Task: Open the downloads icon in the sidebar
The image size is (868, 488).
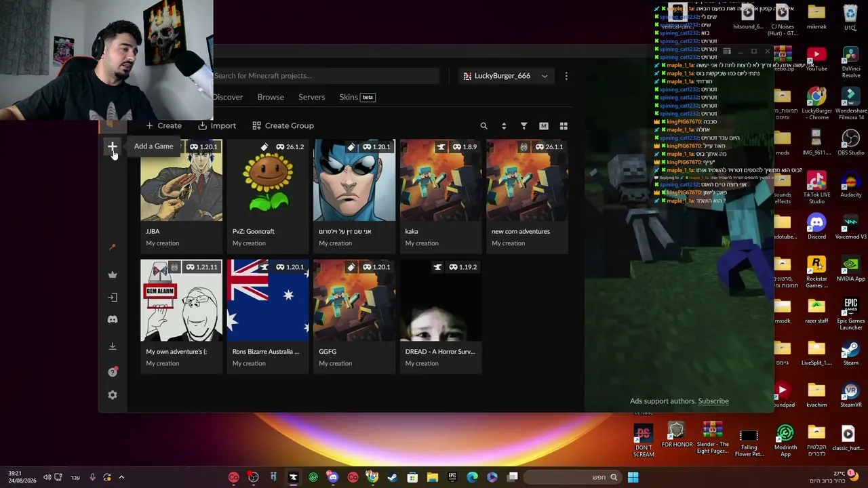Action: (x=113, y=346)
